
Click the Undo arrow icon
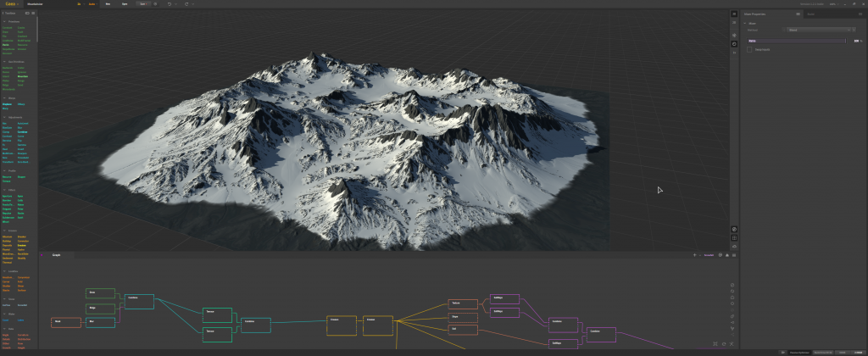click(x=170, y=4)
